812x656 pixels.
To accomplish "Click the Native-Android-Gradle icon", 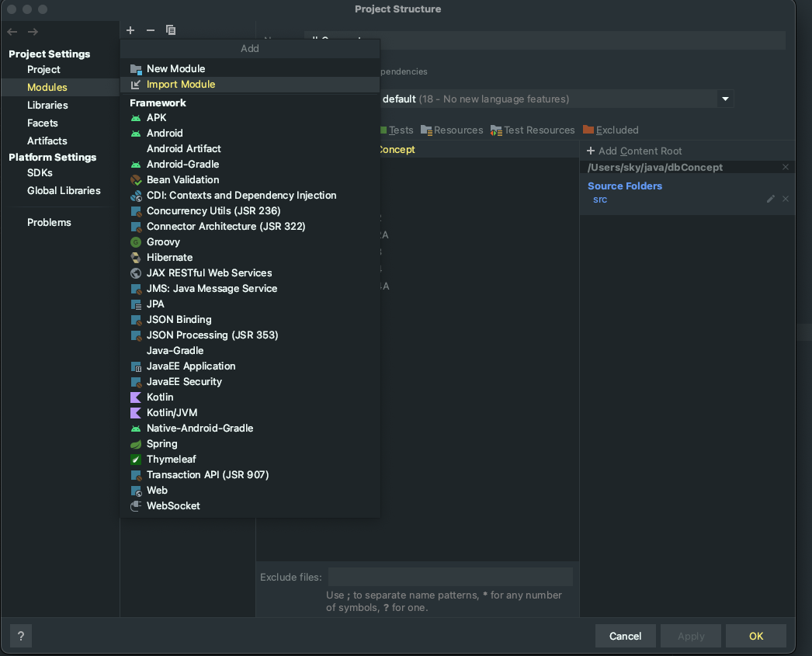I will point(136,429).
